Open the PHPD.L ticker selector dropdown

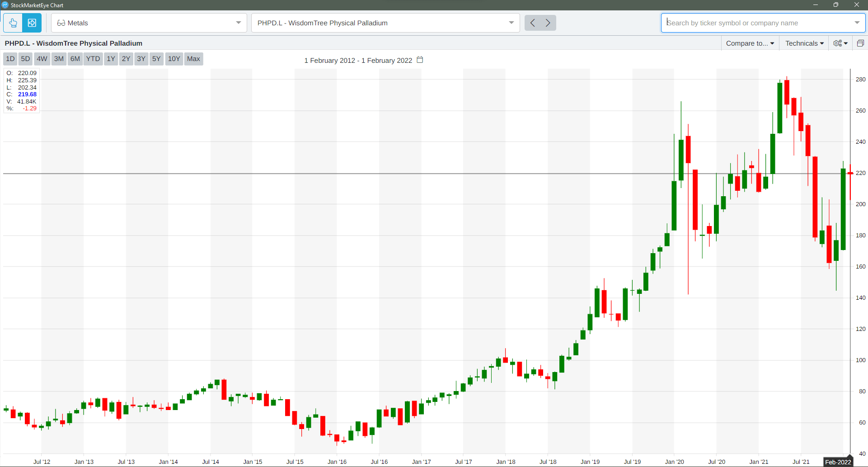point(385,23)
